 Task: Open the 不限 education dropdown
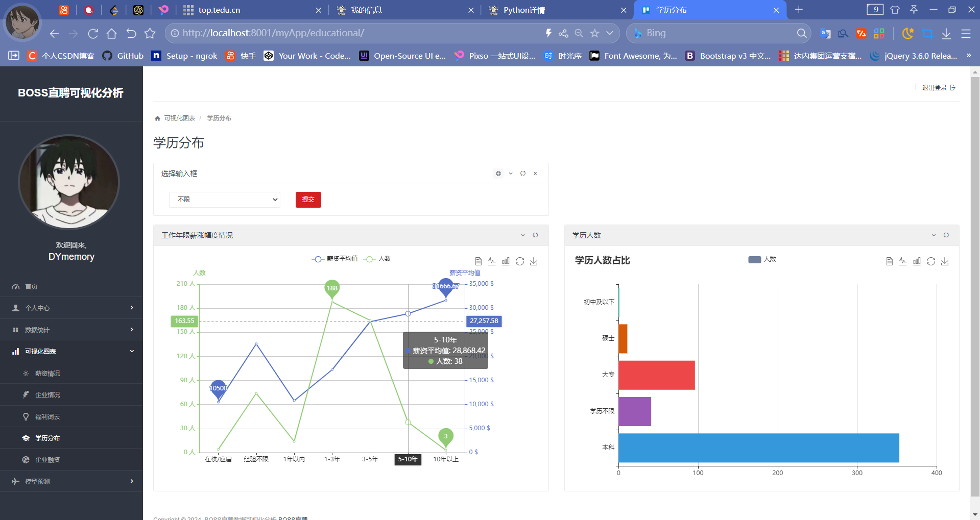[225, 200]
